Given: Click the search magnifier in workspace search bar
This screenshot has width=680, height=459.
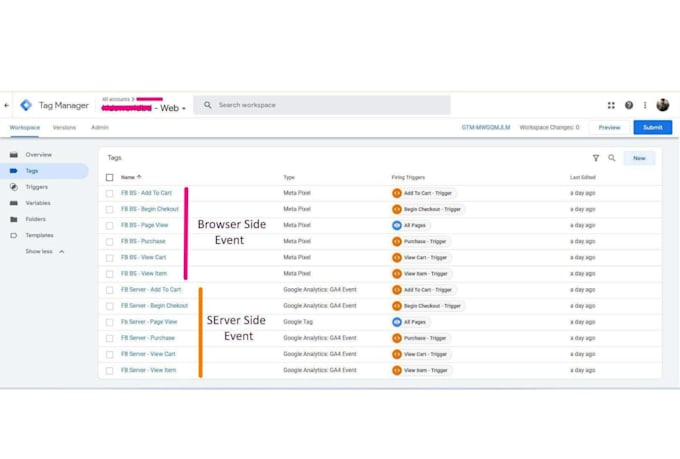Looking at the screenshot, I should click(208, 105).
